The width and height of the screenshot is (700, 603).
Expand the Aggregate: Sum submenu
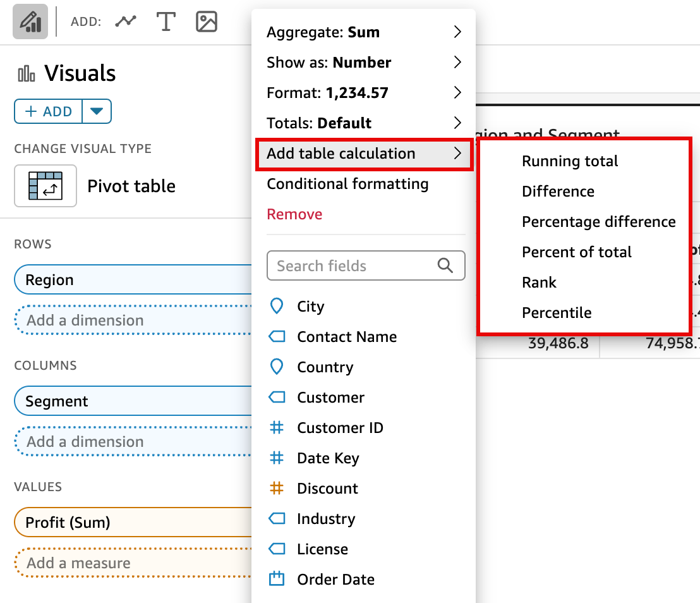[x=364, y=32]
